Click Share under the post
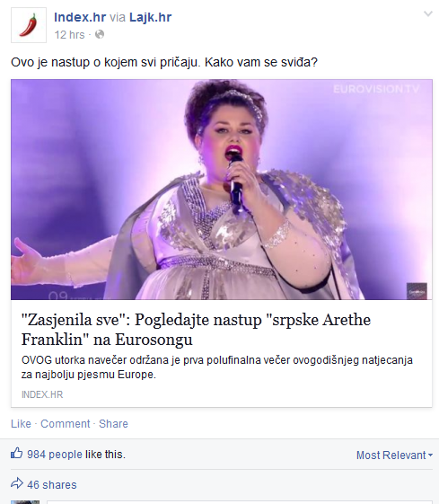Viewport: 439px width, 504px height. (113, 424)
